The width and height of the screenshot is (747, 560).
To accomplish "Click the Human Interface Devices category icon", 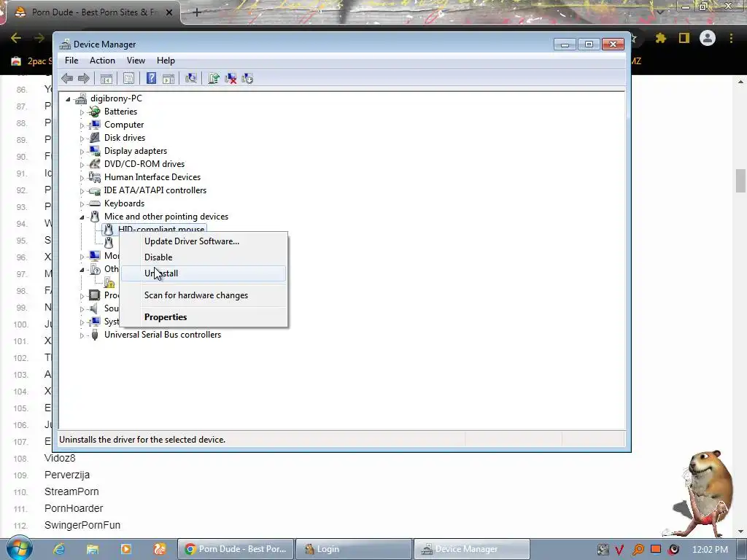I will [x=95, y=177].
